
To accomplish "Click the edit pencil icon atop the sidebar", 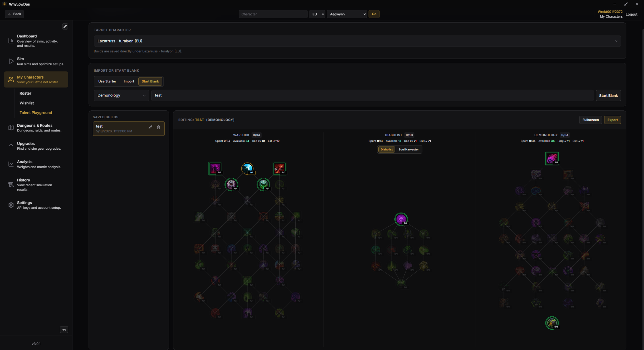I will coord(65,26).
